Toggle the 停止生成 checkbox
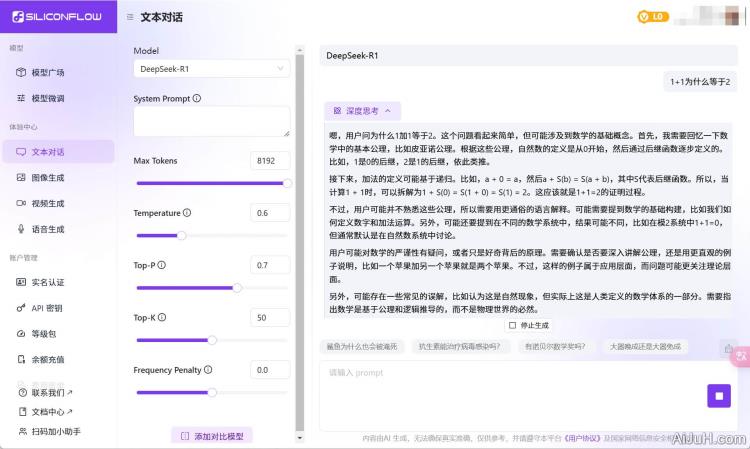This screenshot has width=750, height=449. (513, 325)
